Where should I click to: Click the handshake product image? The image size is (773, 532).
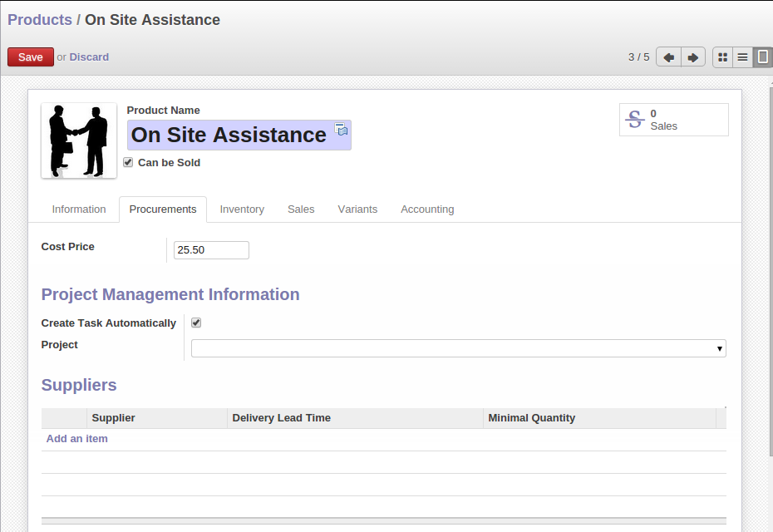[79, 140]
